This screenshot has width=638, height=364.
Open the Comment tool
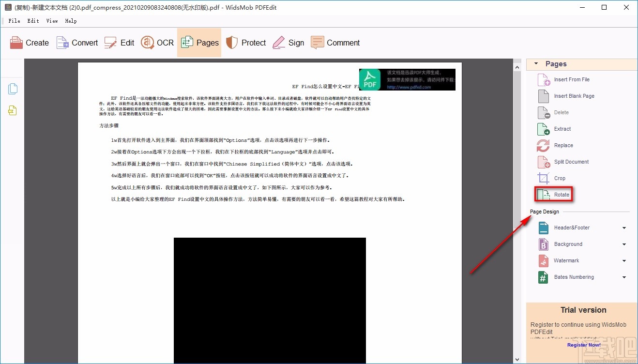(x=335, y=43)
